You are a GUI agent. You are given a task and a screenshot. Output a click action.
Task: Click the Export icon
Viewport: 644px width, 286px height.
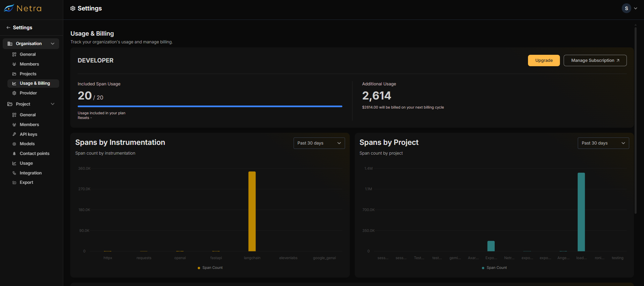14,182
